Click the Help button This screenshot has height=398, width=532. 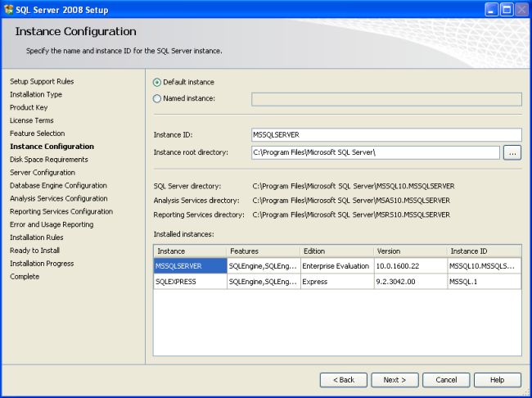(x=498, y=380)
